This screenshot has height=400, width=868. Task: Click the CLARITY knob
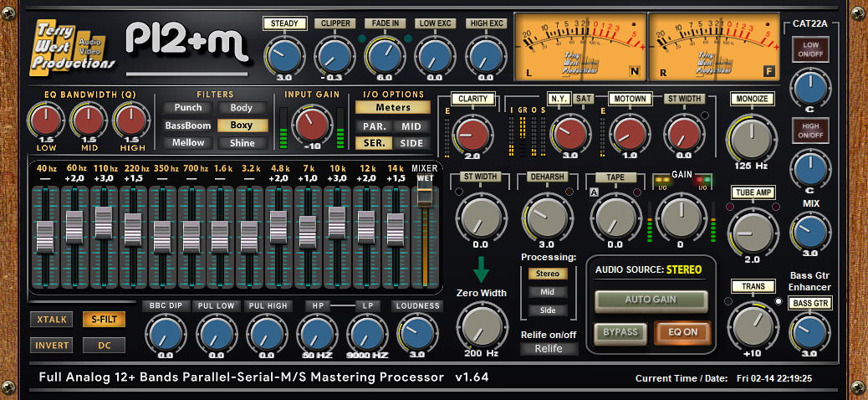click(472, 134)
